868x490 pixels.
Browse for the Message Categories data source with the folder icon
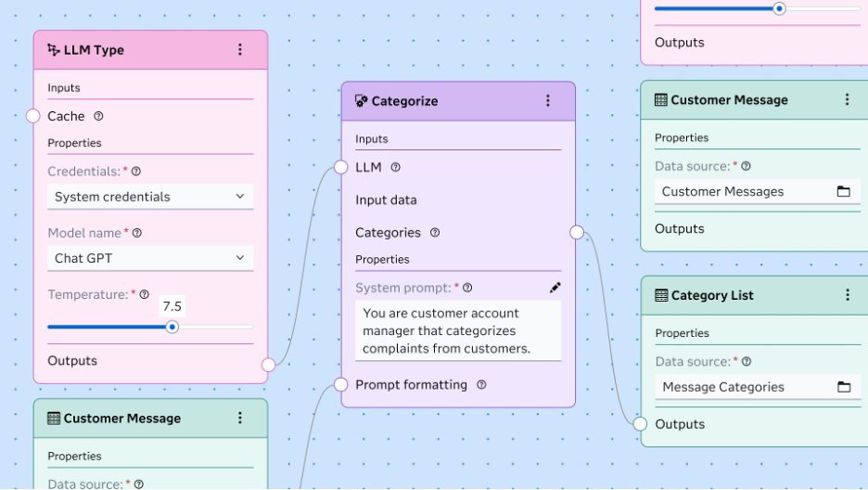[844, 387]
